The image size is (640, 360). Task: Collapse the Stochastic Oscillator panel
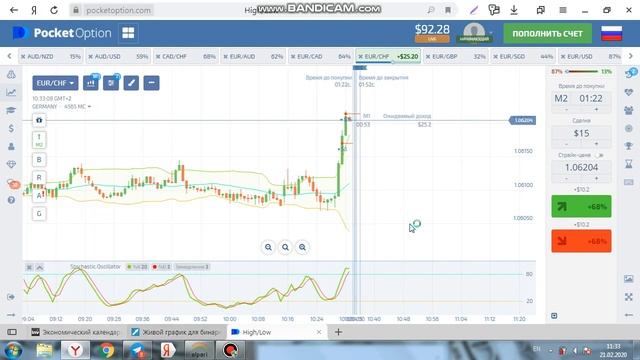tap(40, 267)
